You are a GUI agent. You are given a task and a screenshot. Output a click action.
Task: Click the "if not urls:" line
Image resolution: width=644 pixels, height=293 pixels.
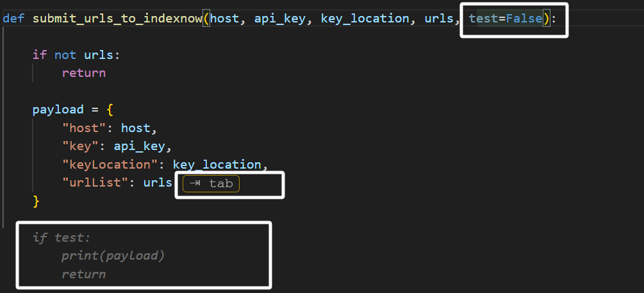click(x=76, y=55)
